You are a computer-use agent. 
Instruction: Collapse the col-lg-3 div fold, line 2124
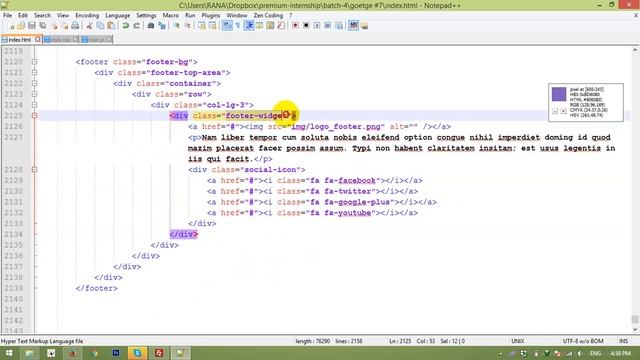34,105
